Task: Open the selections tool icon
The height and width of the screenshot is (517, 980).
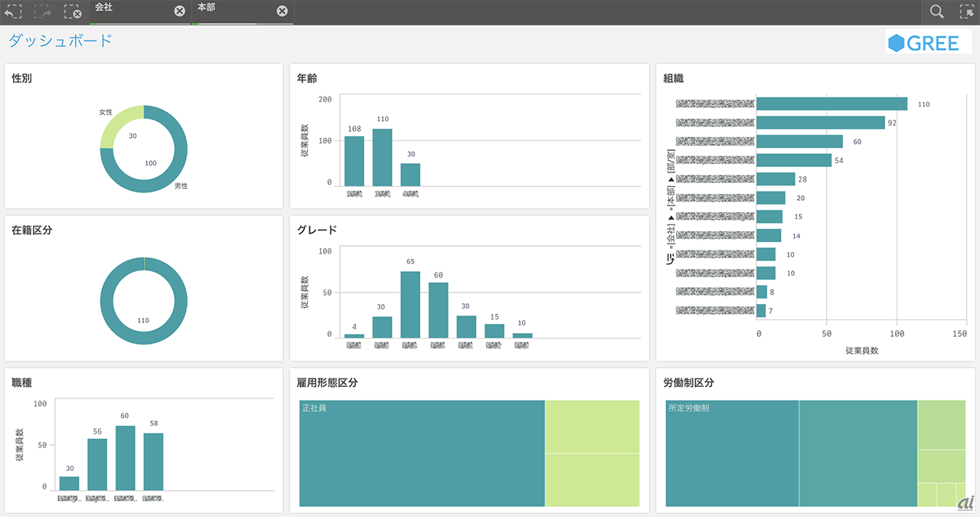Action: pyautogui.click(x=966, y=11)
